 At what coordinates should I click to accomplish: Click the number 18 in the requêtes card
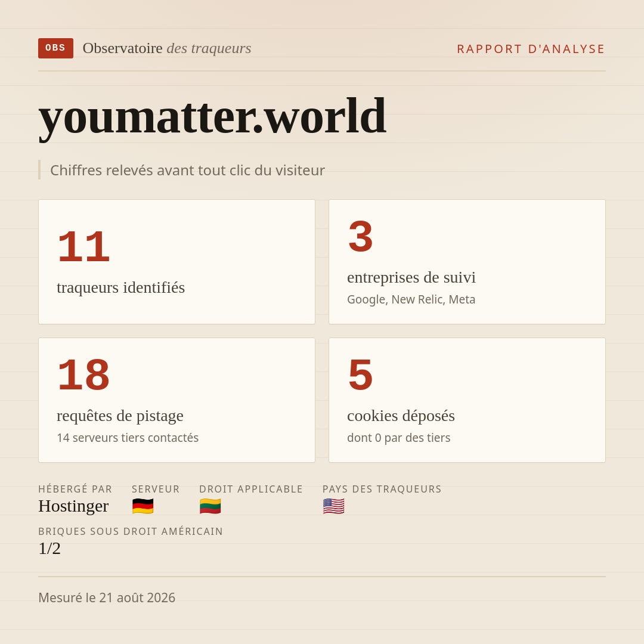(83, 374)
